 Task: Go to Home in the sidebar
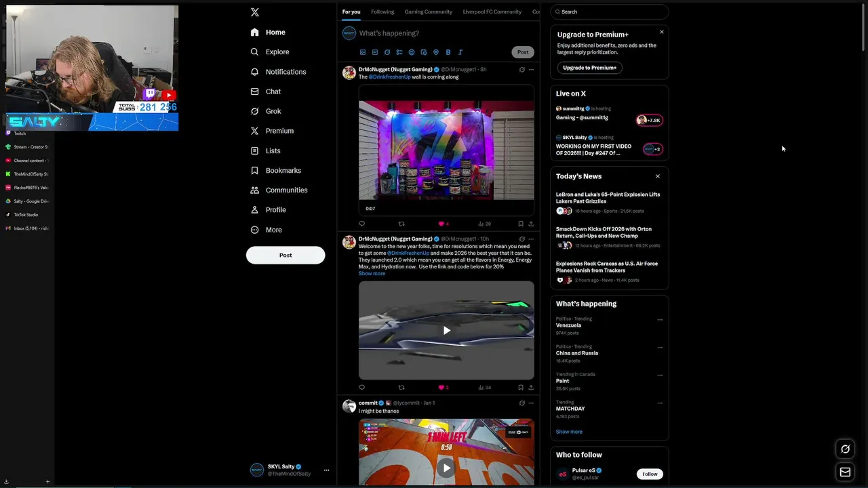268,33
